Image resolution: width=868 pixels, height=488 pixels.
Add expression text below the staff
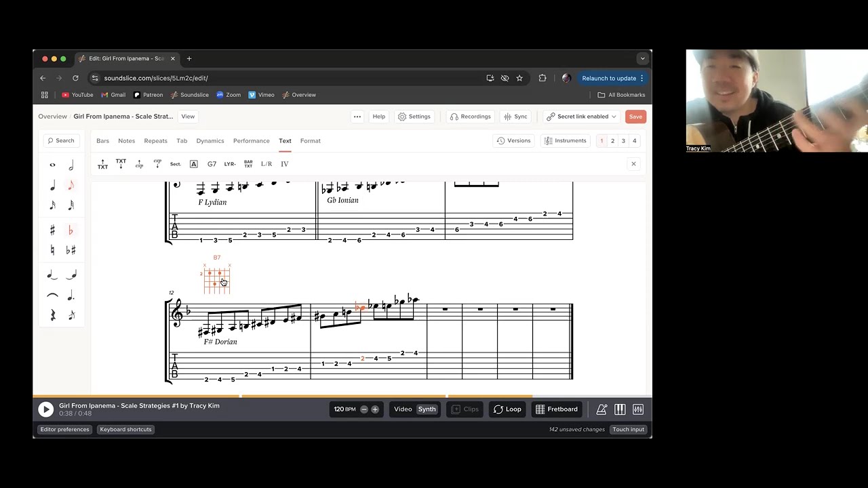[x=157, y=164]
